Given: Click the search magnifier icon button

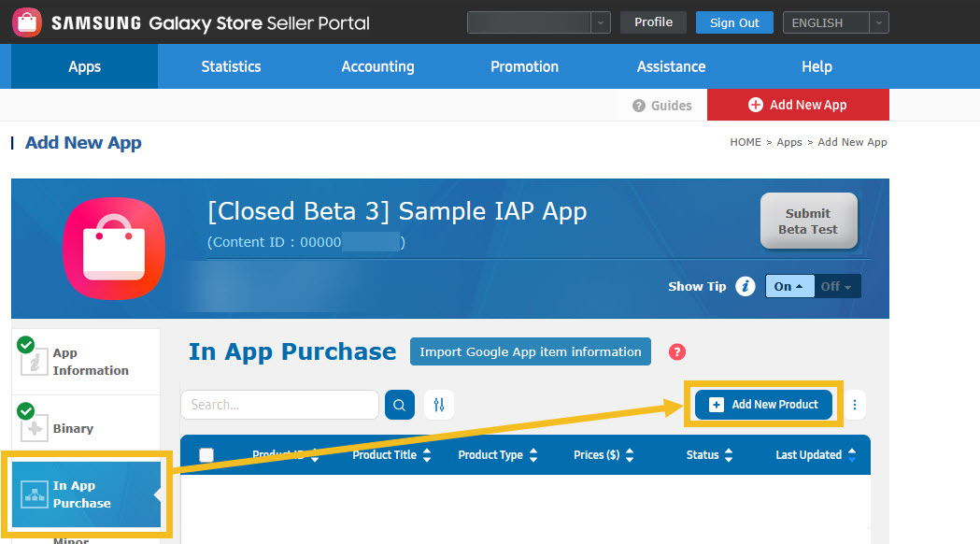Looking at the screenshot, I should point(399,405).
